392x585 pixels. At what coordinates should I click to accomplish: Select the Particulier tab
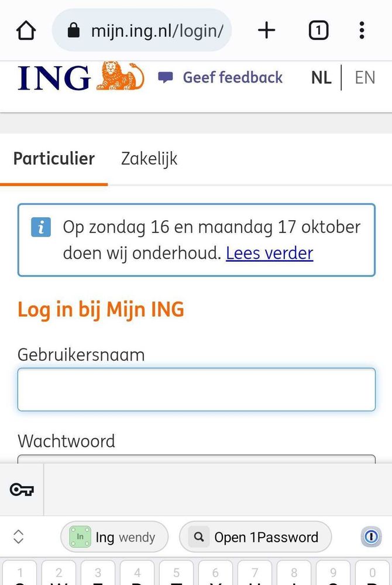click(54, 159)
